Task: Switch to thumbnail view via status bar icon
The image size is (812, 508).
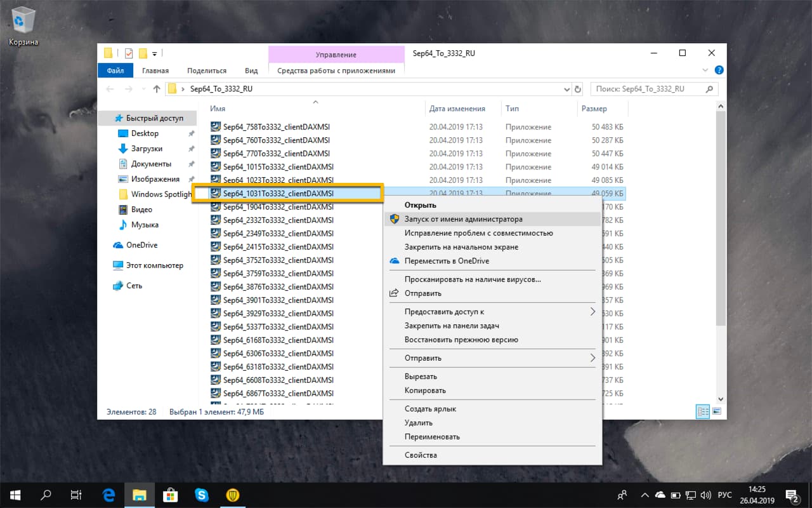Action: point(716,411)
